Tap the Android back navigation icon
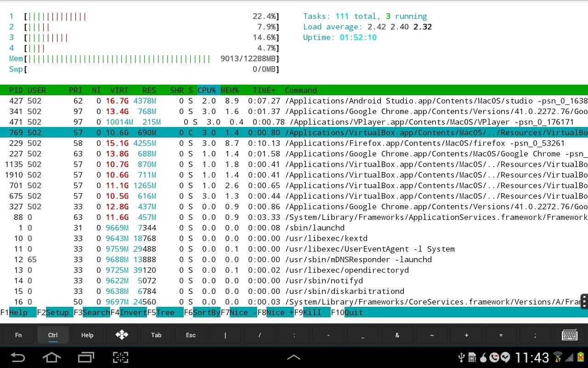This screenshot has height=368, width=588. click(x=17, y=357)
